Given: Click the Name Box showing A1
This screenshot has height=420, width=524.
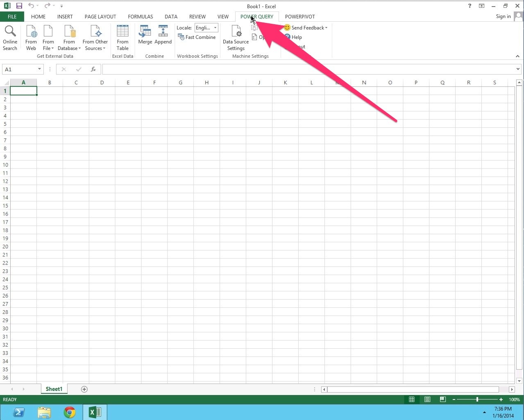Looking at the screenshot, I should click(x=19, y=69).
